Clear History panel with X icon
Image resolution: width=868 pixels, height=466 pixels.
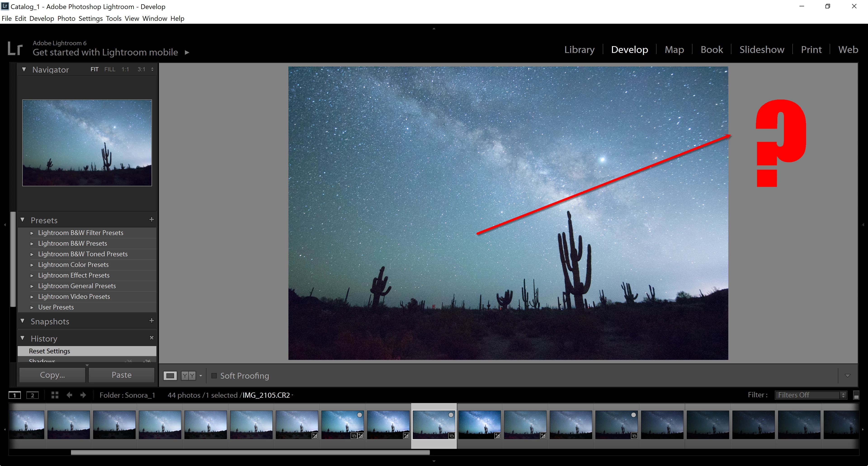(x=152, y=338)
